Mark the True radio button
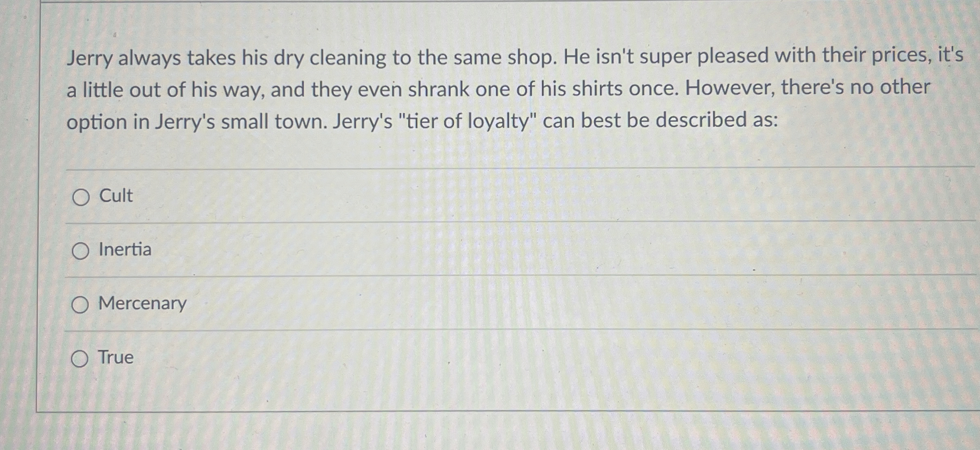The height and width of the screenshot is (450, 980). [79, 359]
